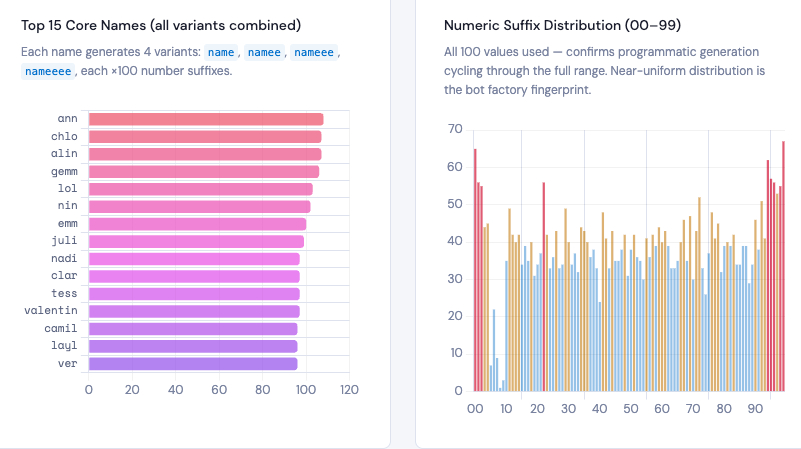Click the 'tess' bar
The image size is (801, 449).
[193, 294]
